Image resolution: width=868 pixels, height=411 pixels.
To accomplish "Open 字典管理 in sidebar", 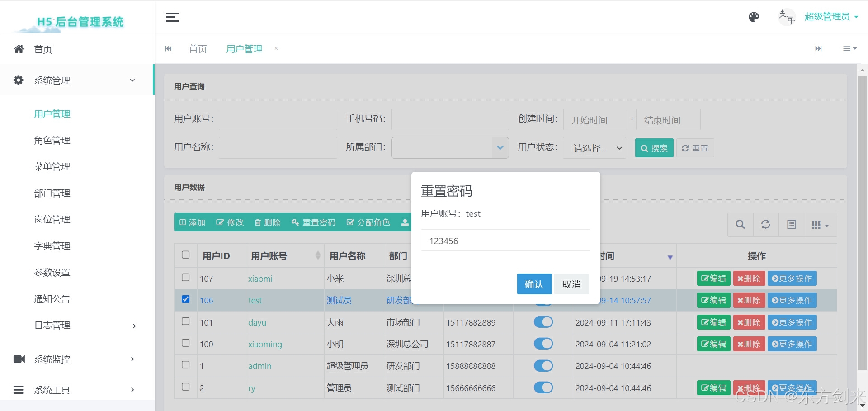I will click(x=52, y=246).
